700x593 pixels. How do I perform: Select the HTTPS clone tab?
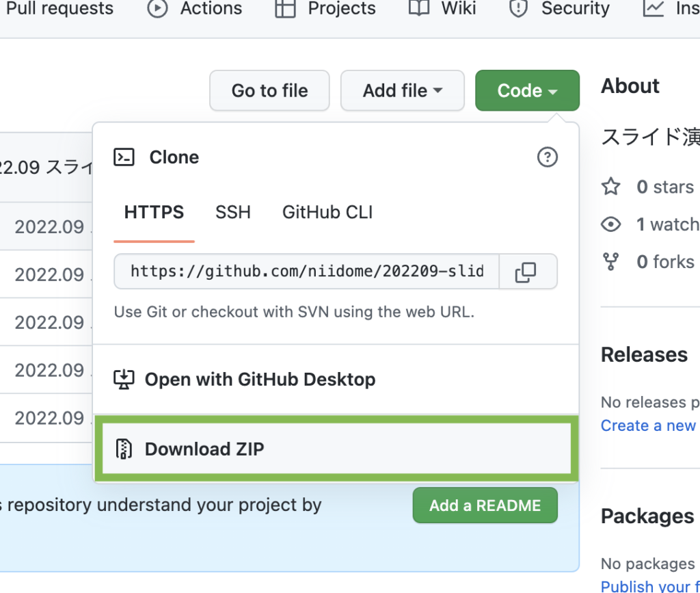154,213
